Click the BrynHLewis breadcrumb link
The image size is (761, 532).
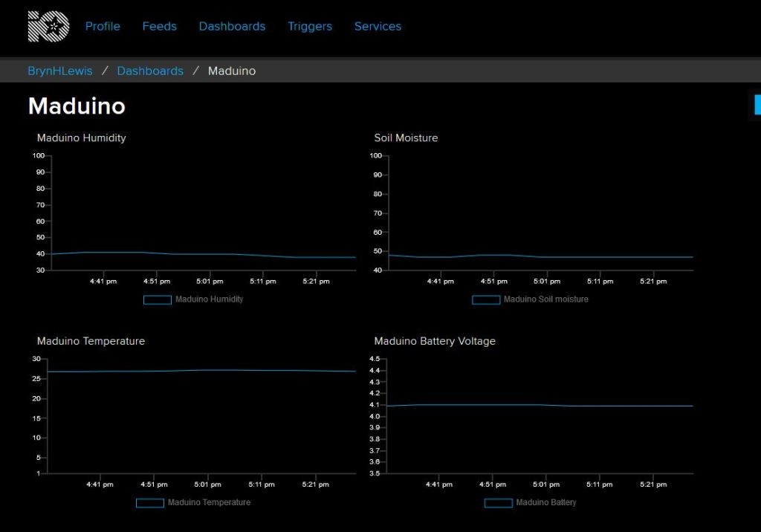pyautogui.click(x=60, y=71)
